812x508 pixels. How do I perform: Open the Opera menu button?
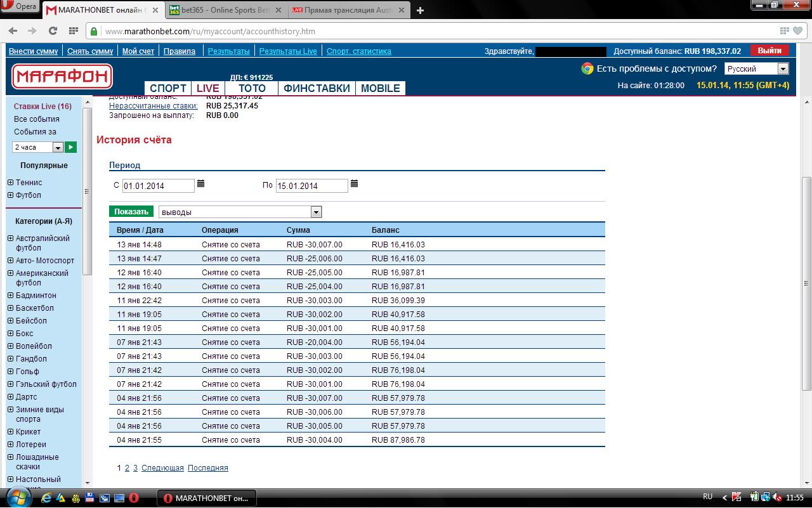[x=20, y=7]
